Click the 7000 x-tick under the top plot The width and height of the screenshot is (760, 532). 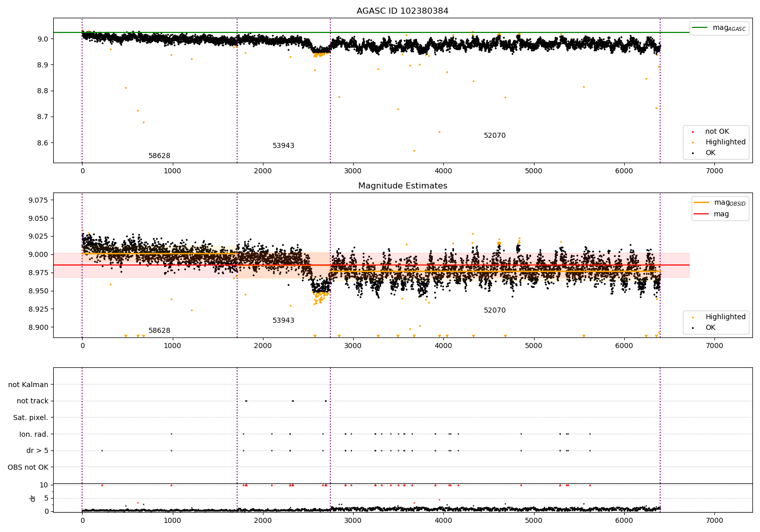pyautogui.click(x=714, y=171)
